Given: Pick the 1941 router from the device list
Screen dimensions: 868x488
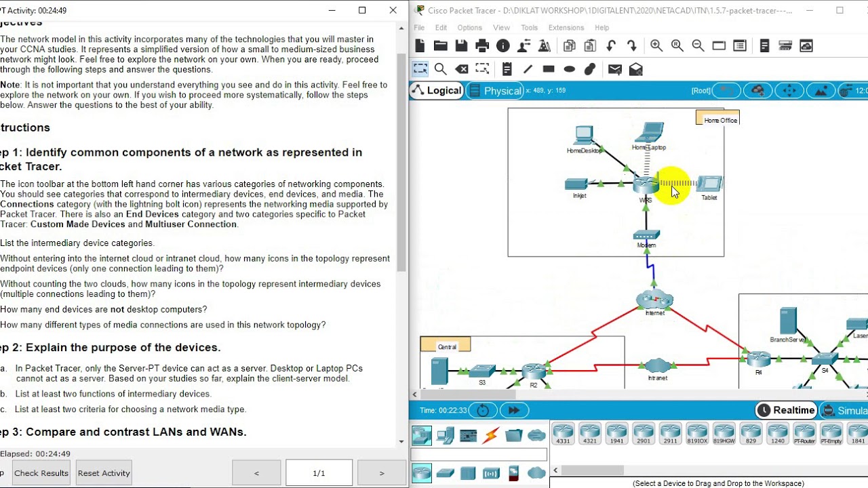Looking at the screenshot, I should 616,434.
